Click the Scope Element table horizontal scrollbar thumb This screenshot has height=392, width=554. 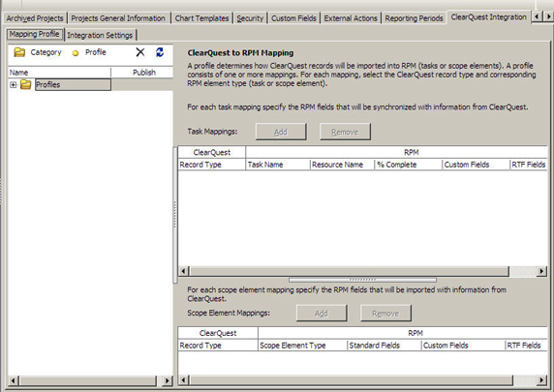pos(352,380)
